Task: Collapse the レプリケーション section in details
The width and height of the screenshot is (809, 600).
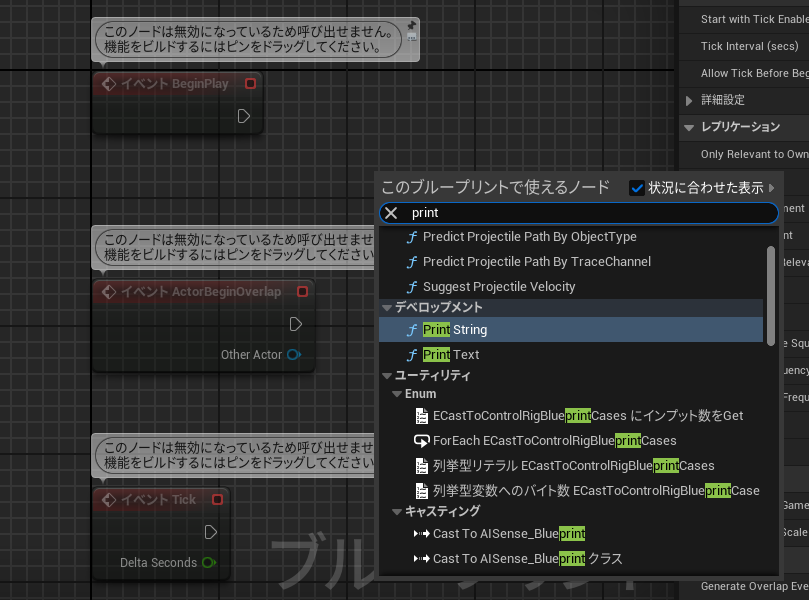Action: (689, 127)
